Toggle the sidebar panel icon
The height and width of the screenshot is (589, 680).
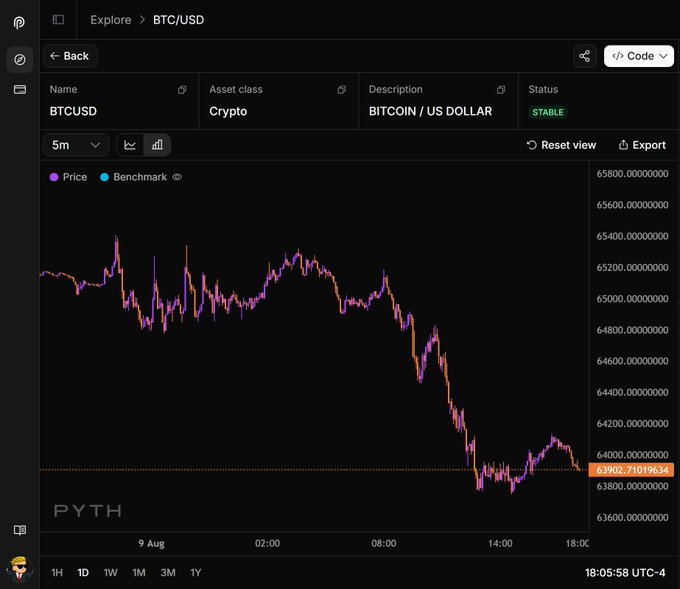pyautogui.click(x=58, y=20)
